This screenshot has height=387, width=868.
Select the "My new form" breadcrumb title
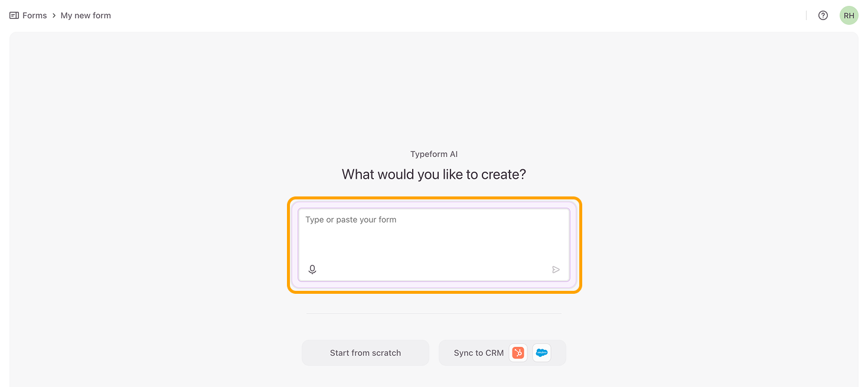click(x=86, y=15)
